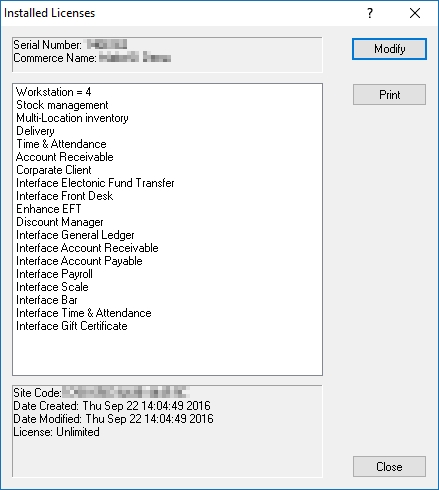Screen dimensions: 439x490
Task: Select Interface Electonic Fund Transfer
Action: [95, 183]
